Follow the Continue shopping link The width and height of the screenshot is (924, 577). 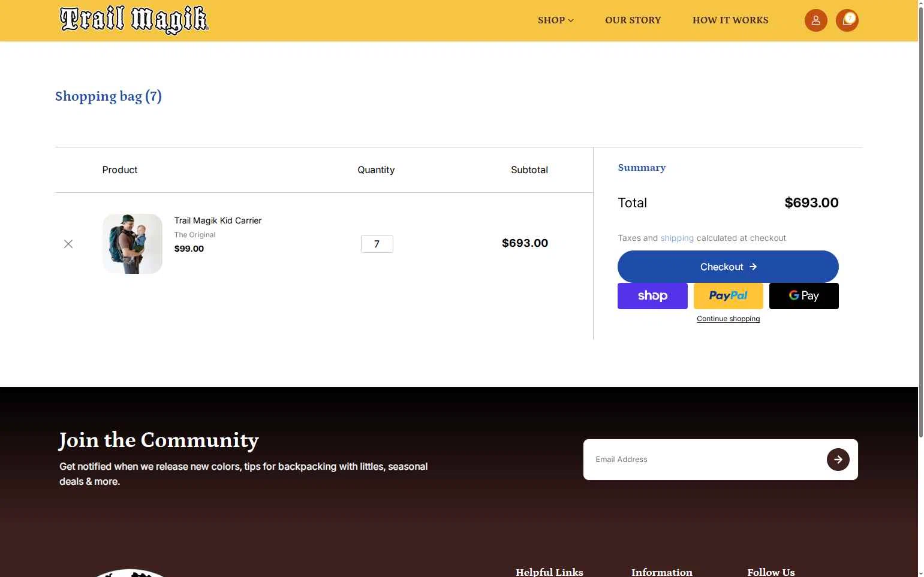click(x=728, y=319)
